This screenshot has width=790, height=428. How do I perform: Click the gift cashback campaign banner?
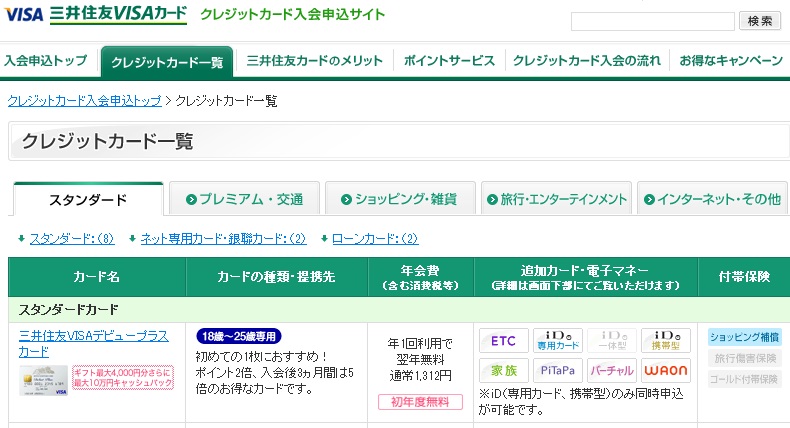tap(123, 378)
